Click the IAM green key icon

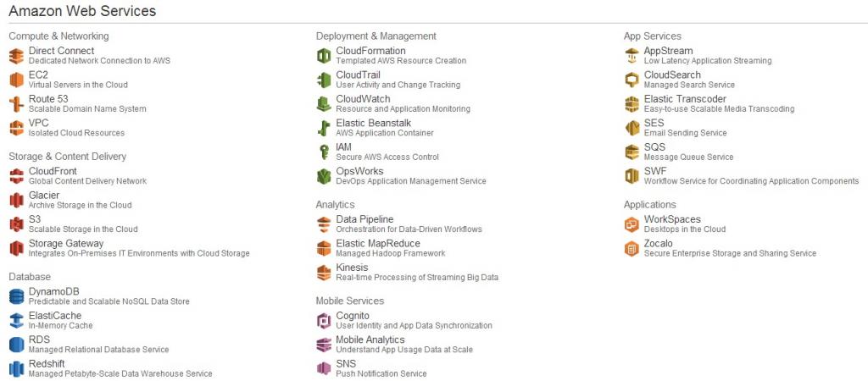(x=324, y=152)
